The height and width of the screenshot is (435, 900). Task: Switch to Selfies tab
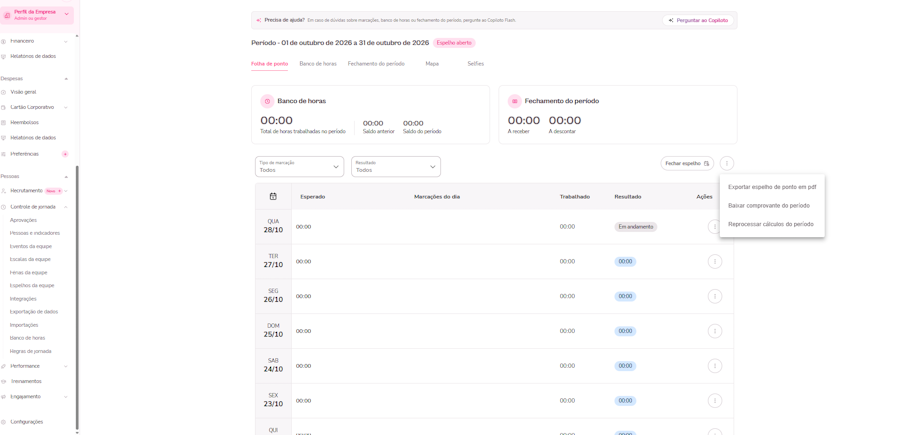click(476, 64)
